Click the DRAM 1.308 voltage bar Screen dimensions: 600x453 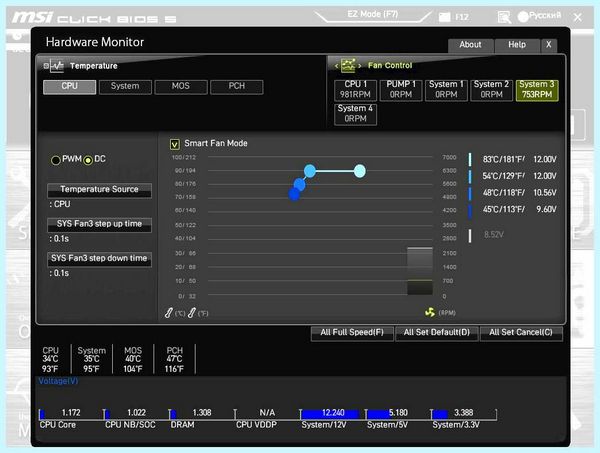click(202, 413)
